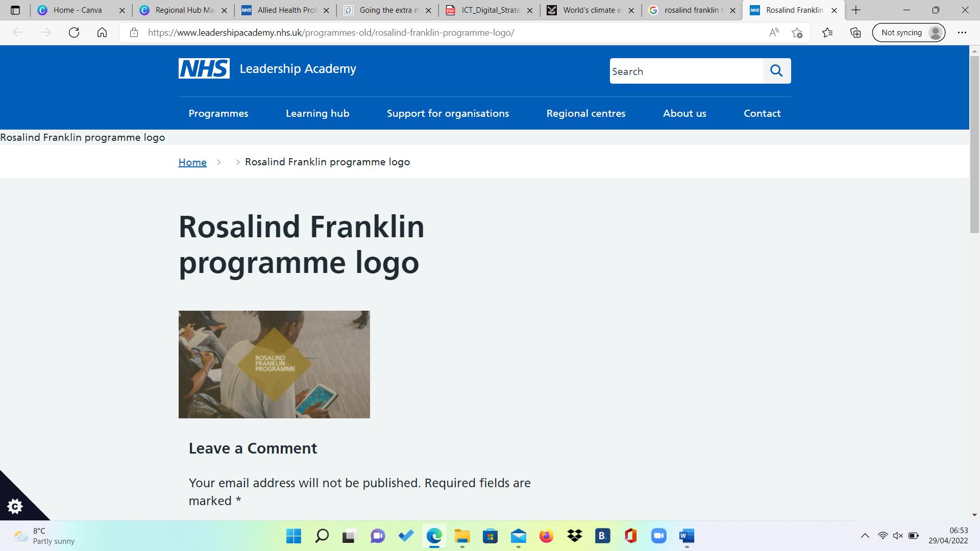
Task: Add this page to favorites star icon
Action: [x=797, y=33]
